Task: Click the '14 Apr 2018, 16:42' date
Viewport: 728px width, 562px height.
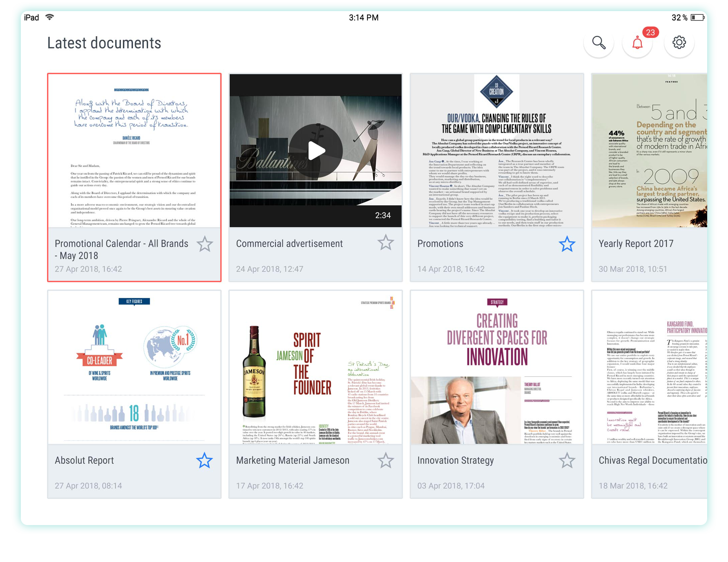Action: tap(451, 269)
